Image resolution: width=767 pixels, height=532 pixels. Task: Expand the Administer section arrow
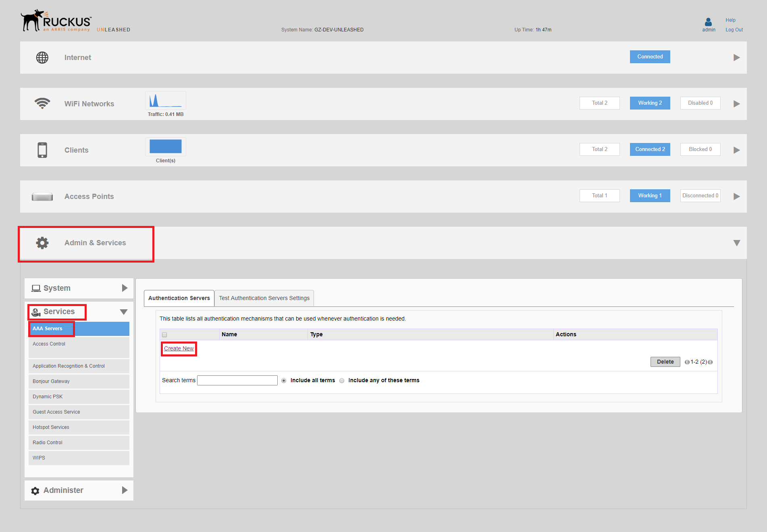point(125,490)
